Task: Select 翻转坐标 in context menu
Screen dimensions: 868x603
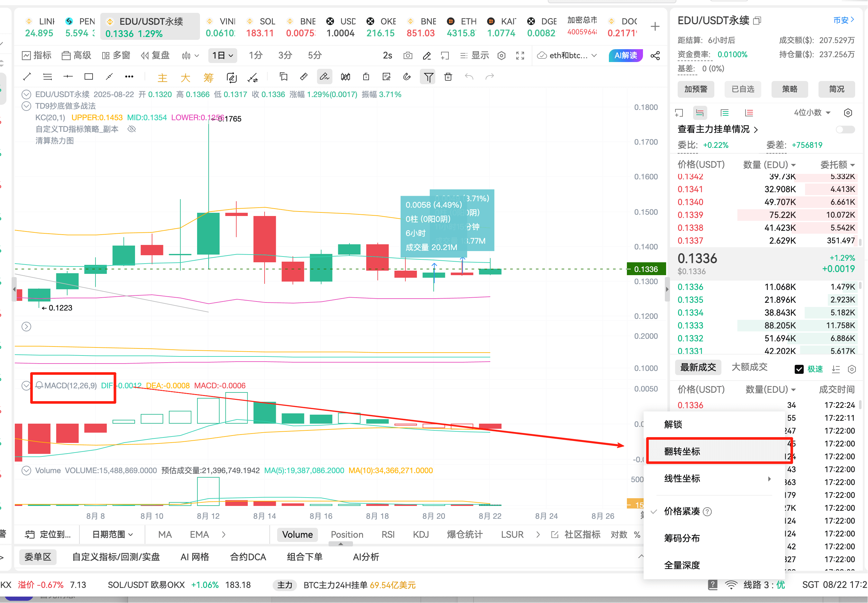Action: [x=714, y=451]
